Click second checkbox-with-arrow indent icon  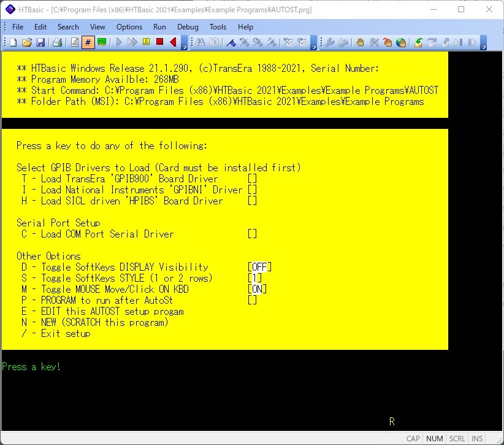coord(302,42)
